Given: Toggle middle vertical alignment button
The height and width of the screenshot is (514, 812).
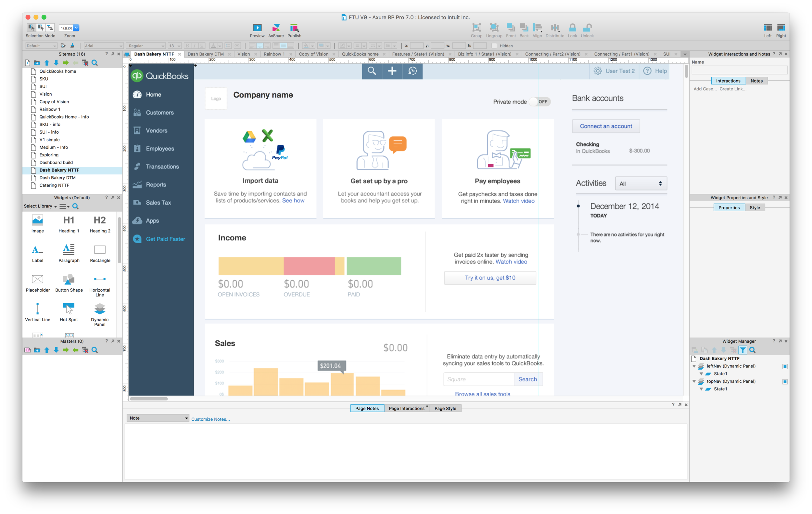Looking at the screenshot, I should 283,46.
